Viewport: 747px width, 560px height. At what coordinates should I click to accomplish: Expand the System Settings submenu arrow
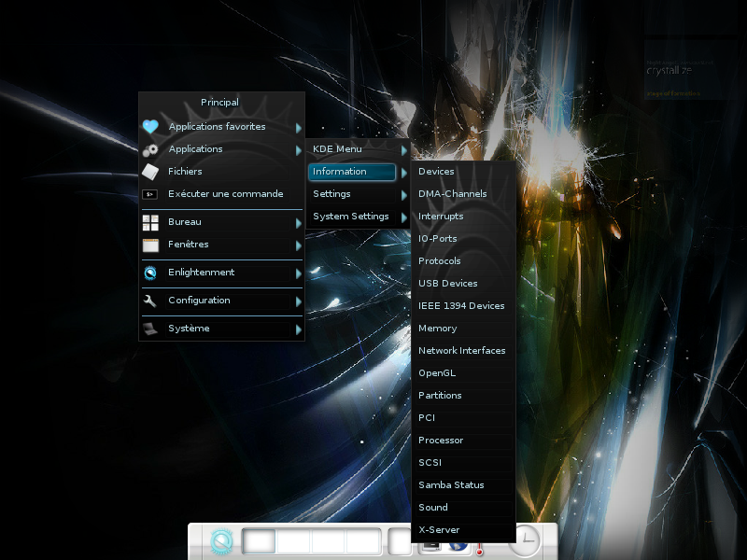(x=404, y=217)
